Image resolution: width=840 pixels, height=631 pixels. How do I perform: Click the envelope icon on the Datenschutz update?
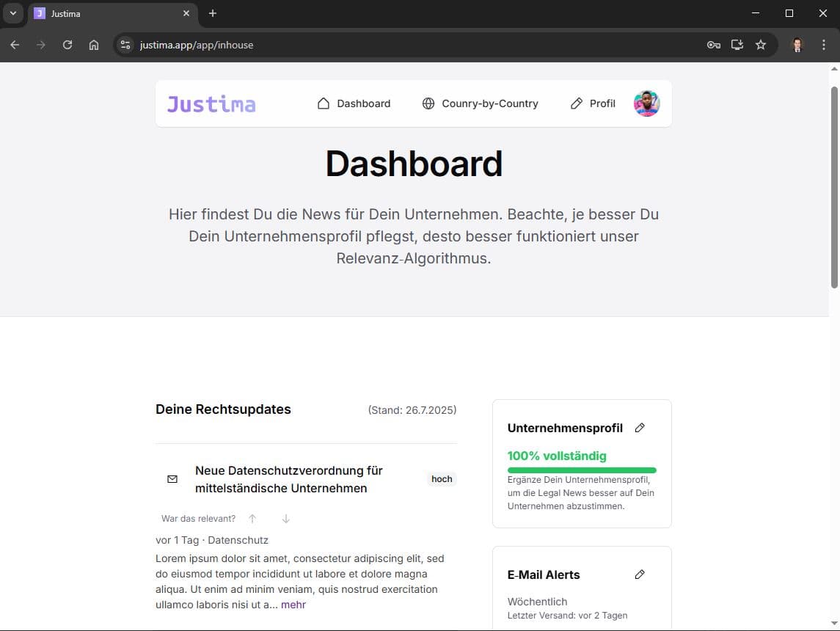tap(172, 478)
